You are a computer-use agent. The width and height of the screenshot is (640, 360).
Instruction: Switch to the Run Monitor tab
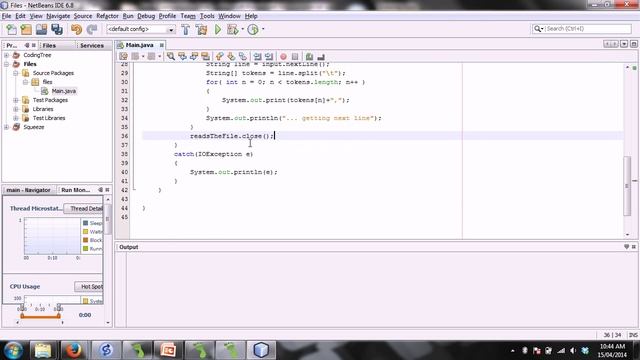(76, 190)
